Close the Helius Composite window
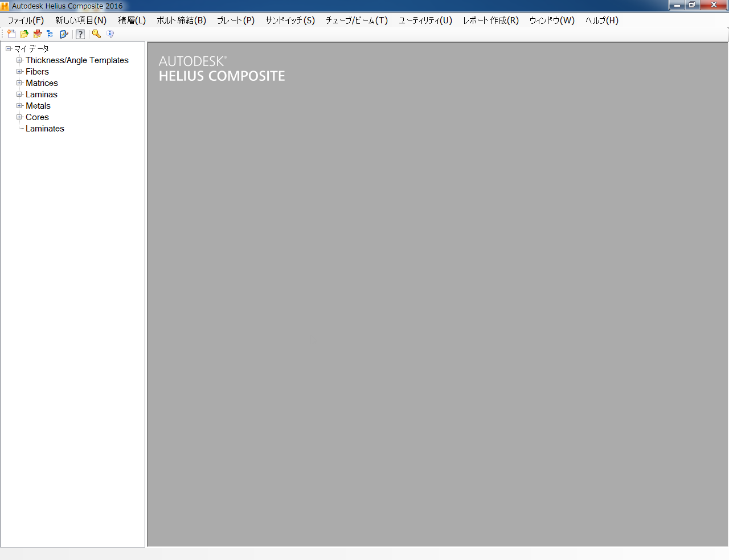This screenshot has height=560, width=729. point(714,5)
